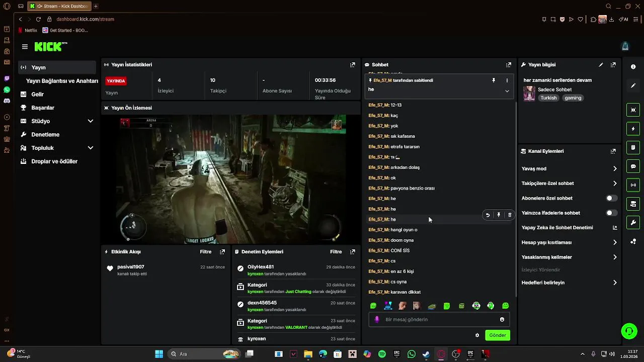Pop out the Kanal Eylemleri panel
Image resolution: width=644 pixels, height=362 pixels.
613,151
